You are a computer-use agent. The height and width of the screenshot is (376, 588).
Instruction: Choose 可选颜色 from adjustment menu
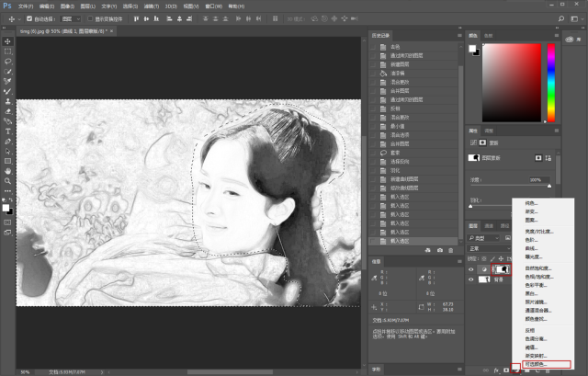(x=547, y=364)
